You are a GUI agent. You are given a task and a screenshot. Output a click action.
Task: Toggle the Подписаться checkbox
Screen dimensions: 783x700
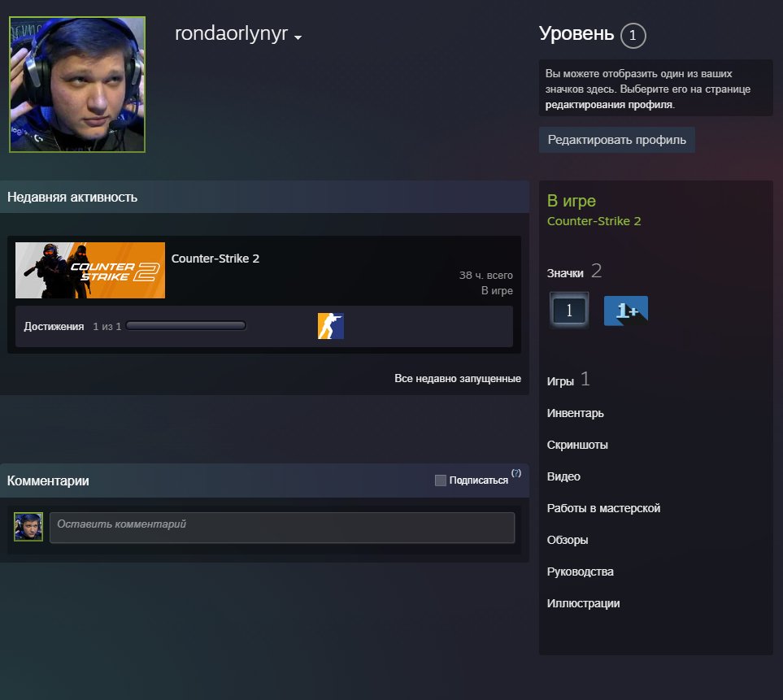[441, 480]
